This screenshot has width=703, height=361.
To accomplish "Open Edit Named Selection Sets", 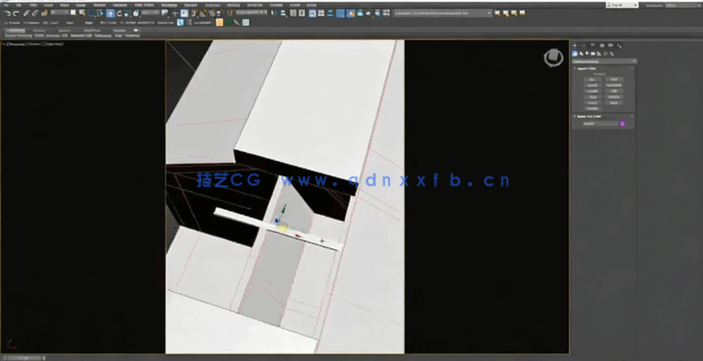I will (230, 13).
